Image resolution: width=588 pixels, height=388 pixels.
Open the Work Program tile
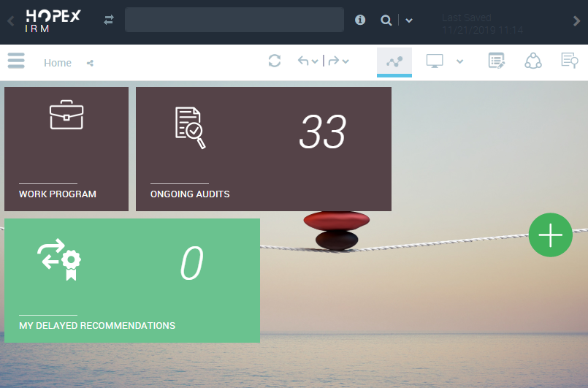66,149
